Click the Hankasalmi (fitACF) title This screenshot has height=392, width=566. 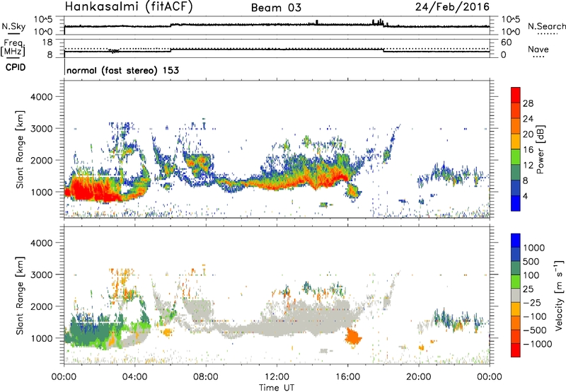(129, 6)
